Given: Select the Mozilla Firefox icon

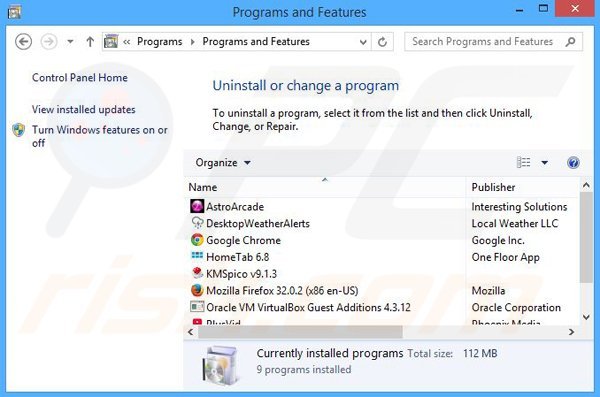Looking at the screenshot, I should point(197,290).
